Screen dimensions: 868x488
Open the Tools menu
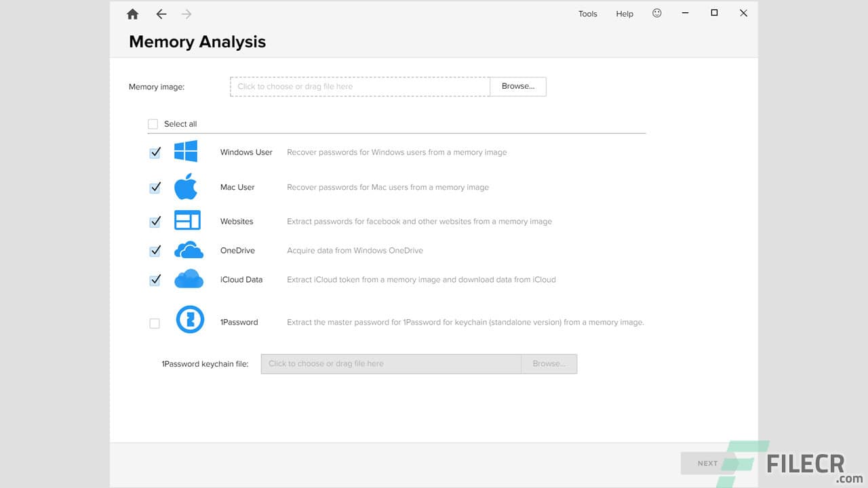[587, 14]
